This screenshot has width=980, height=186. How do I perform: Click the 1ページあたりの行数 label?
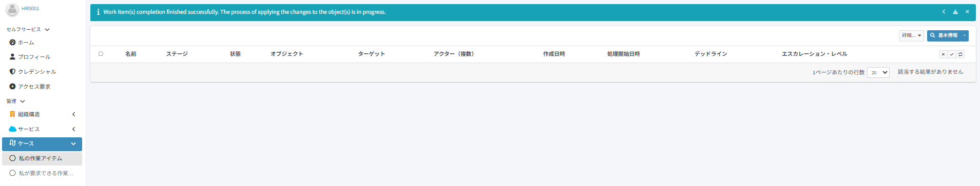(x=838, y=73)
